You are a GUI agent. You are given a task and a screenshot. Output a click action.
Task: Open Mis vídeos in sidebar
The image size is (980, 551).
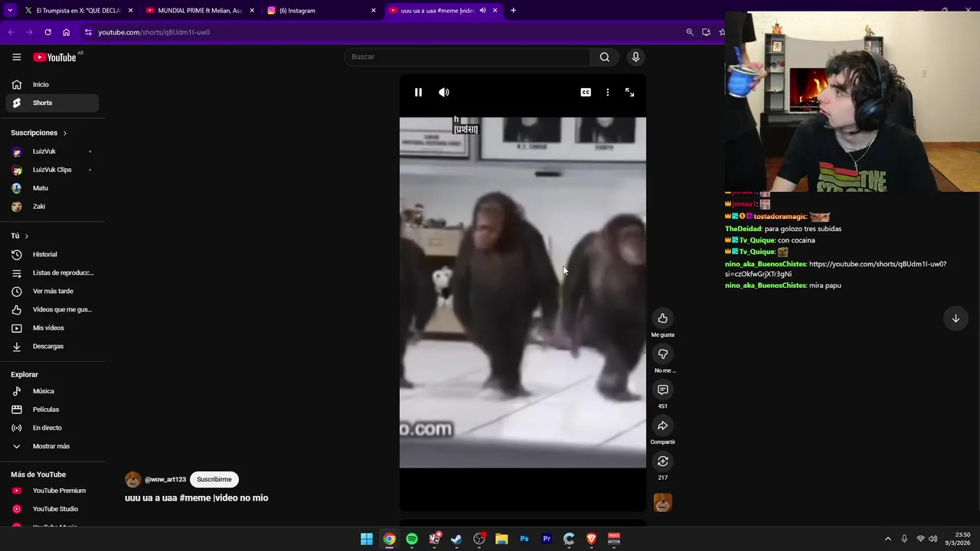click(52, 328)
